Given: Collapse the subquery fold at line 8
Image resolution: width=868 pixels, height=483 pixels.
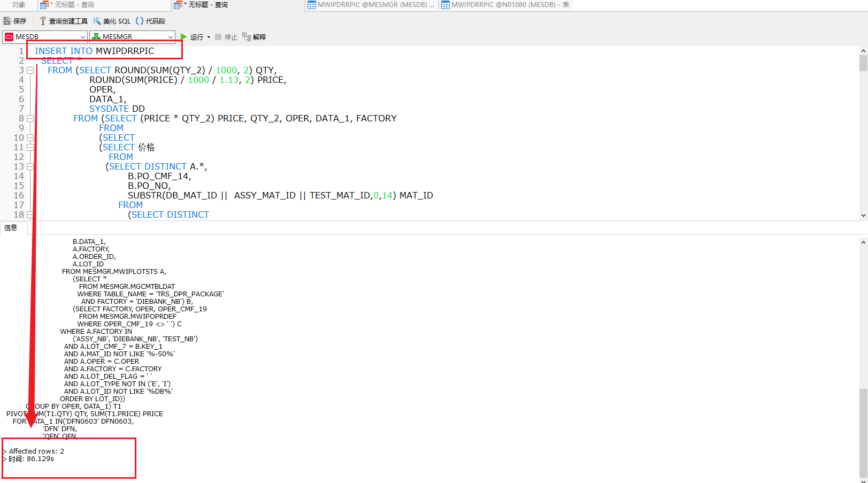Looking at the screenshot, I should coord(30,118).
